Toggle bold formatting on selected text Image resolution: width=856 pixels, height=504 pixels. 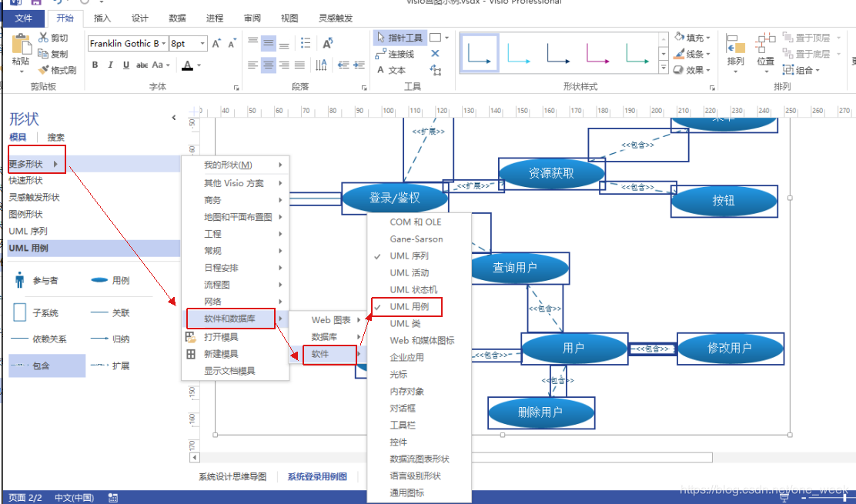tap(95, 65)
